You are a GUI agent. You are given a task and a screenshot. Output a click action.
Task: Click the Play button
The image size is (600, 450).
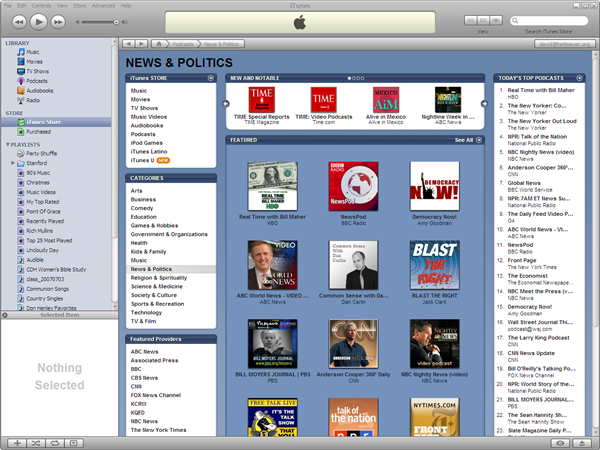(39, 22)
